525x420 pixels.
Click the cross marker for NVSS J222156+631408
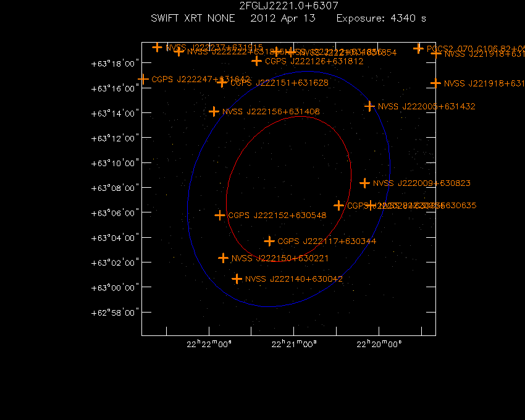tap(214, 112)
